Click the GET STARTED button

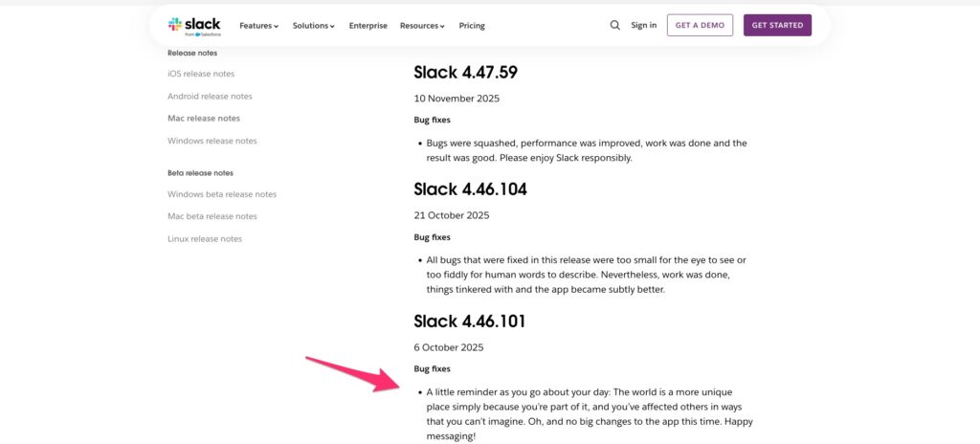pos(777,25)
